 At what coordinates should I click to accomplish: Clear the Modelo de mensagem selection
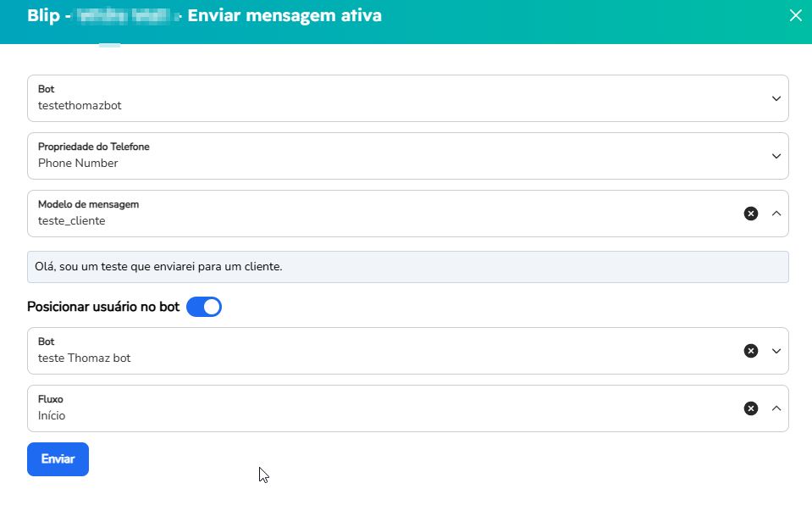click(751, 214)
